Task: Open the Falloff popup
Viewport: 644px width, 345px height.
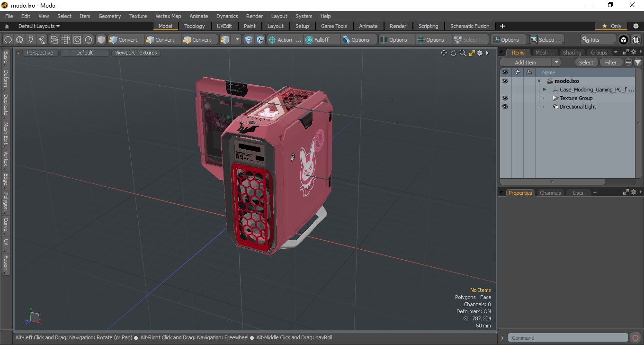Action: 322,40
